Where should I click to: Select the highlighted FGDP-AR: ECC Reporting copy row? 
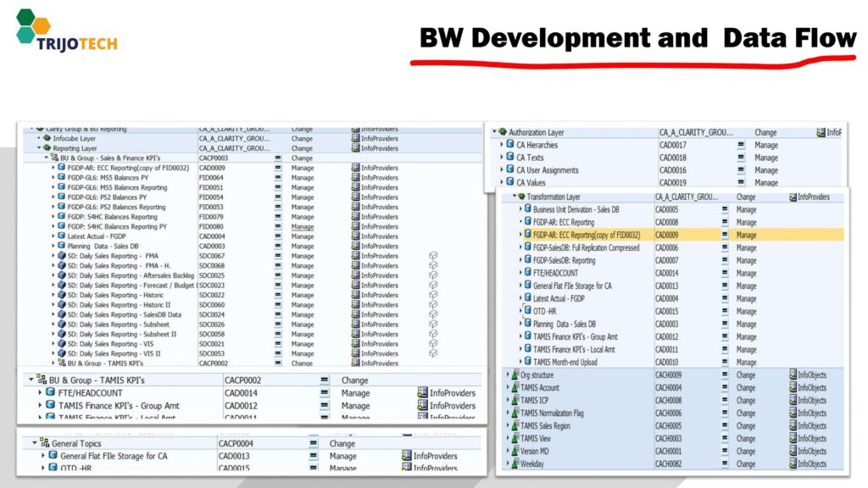click(x=586, y=235)
